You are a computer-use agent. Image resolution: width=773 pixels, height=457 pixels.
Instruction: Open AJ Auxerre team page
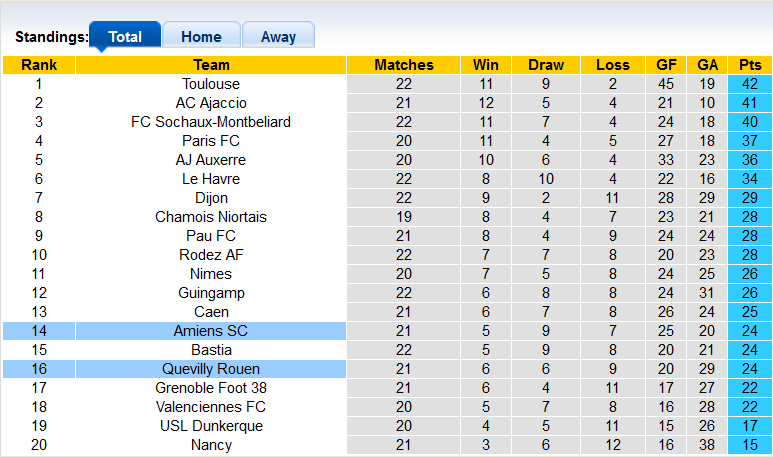coord(211,160)
